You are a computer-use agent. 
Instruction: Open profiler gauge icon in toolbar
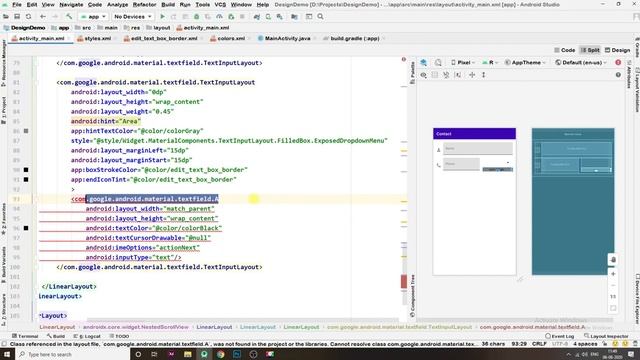point(219,17)
